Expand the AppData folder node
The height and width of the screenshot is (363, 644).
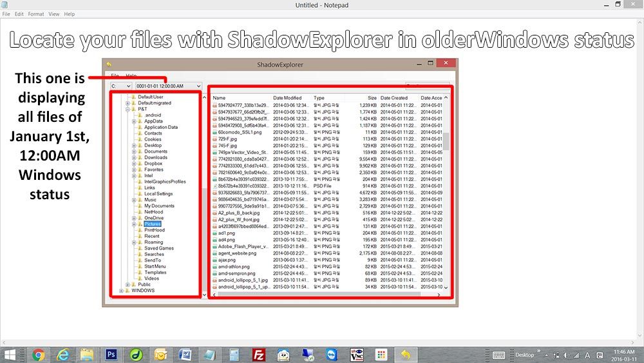134,121
